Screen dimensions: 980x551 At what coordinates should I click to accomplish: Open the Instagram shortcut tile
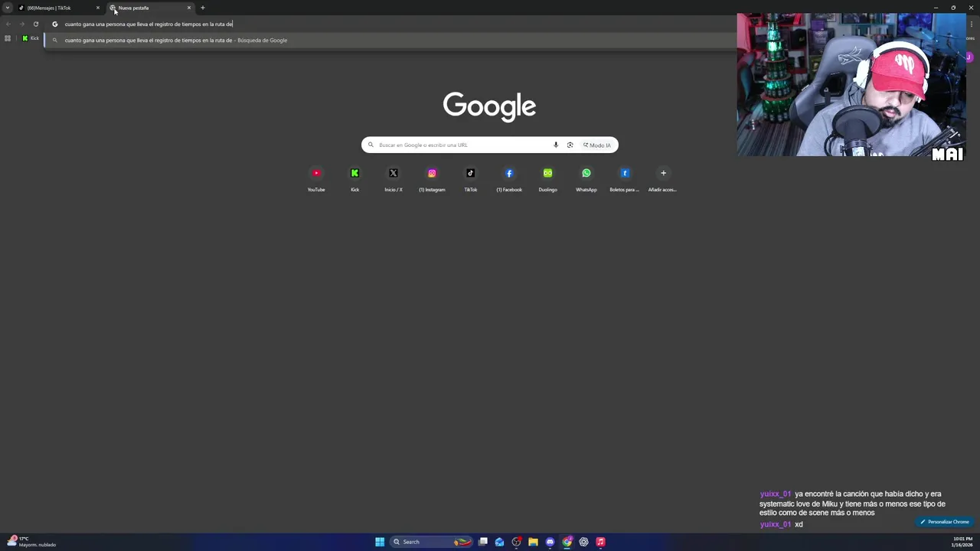(x=432, y=178)
